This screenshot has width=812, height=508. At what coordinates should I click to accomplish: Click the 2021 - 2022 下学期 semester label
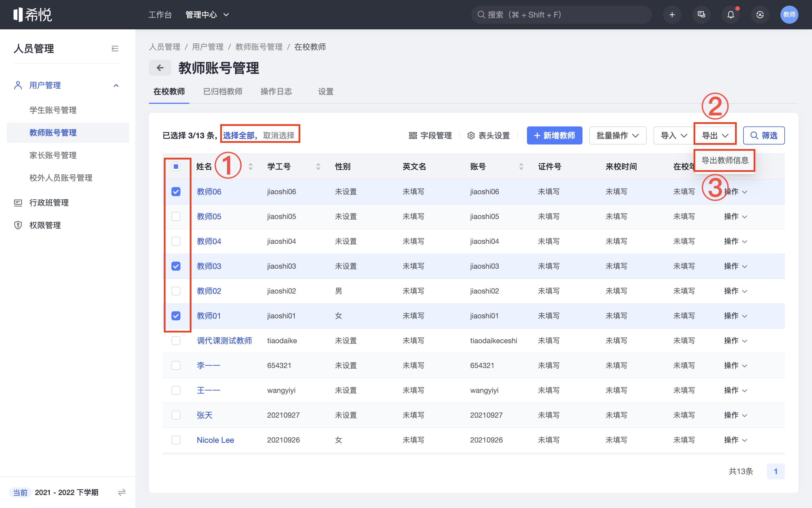tap(67, 492)
